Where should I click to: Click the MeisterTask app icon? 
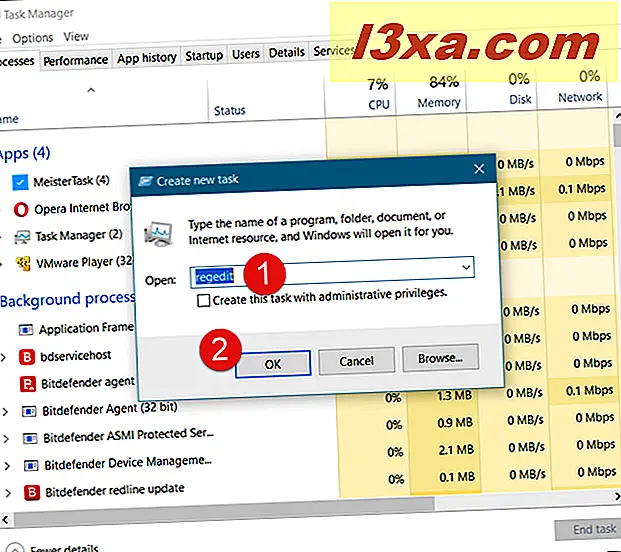pos(20,183)
